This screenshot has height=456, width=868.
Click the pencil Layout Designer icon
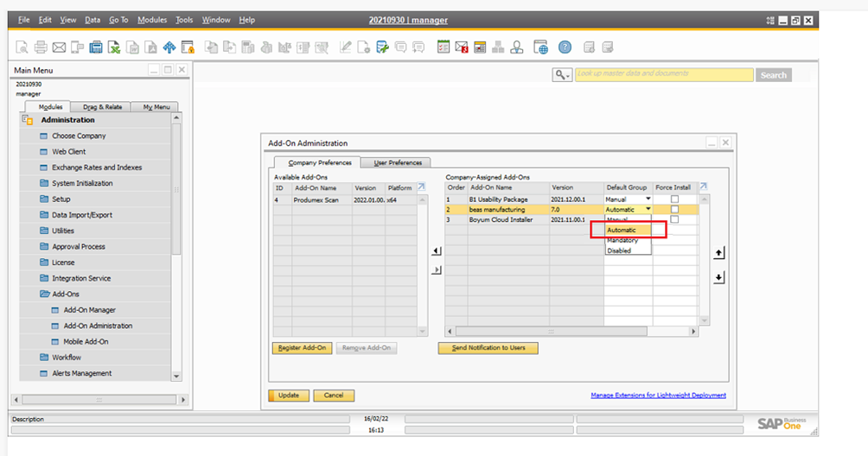[346, 47]
